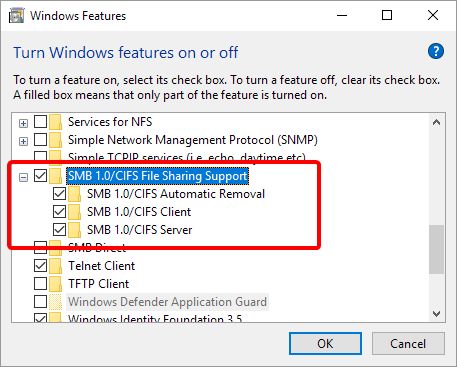Click the SMB 1.0/CIFS Server folder icon
Image resolution: width=457 pixels, height=367 pixels.
[75, 230]
